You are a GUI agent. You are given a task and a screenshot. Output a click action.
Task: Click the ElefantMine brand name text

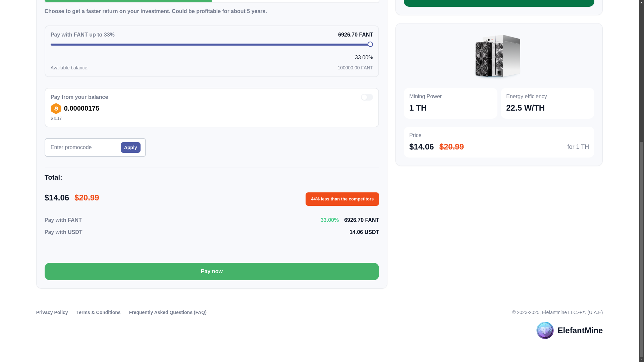coord(580,330)
